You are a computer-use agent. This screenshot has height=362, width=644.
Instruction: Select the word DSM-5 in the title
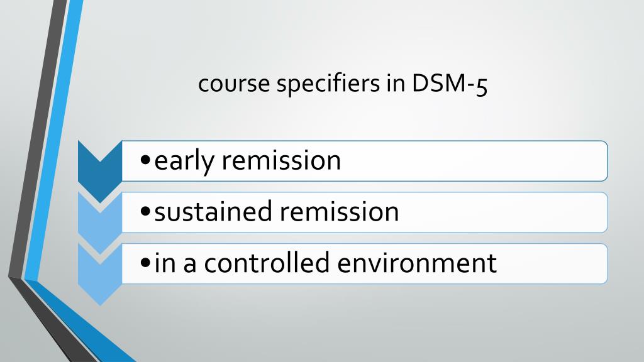click(450, 84)
